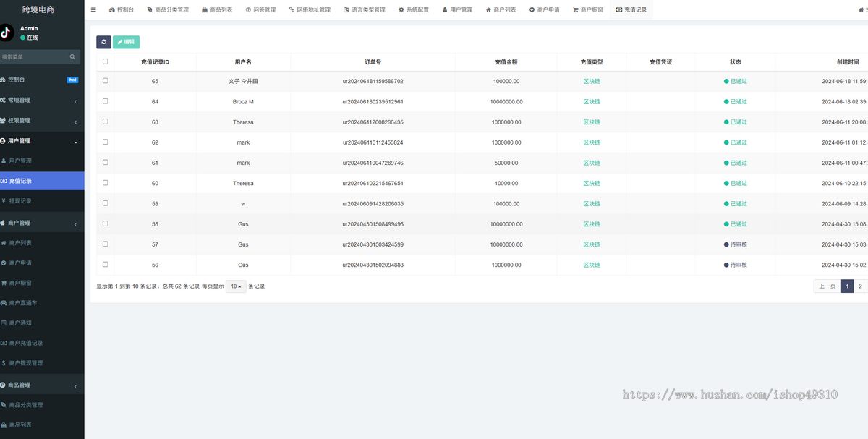Viewport: 868px width, 439px height.
Task: Click the magnifier icon in the menu search
Action: (72, 56)
